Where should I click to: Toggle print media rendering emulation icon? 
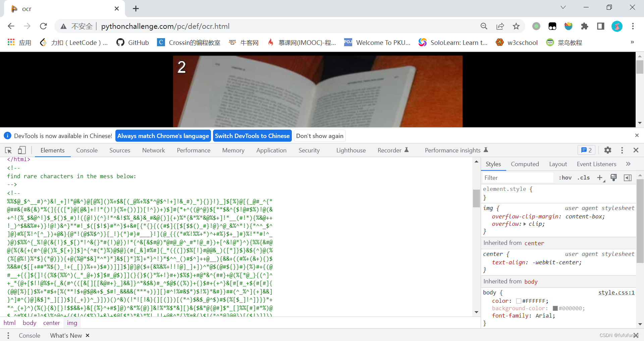pyautogui.click(x=613, y=178)
